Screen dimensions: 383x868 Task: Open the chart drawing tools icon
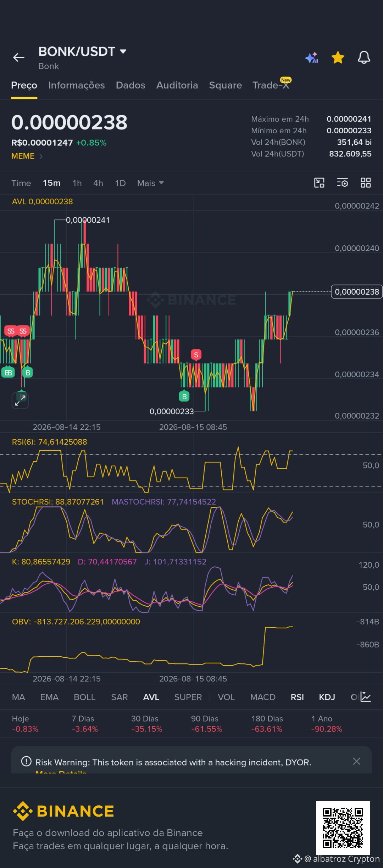tap(319, 183)
